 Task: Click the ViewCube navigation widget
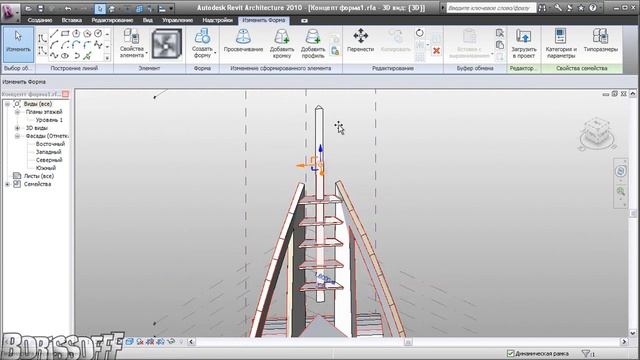pos(597,134)
